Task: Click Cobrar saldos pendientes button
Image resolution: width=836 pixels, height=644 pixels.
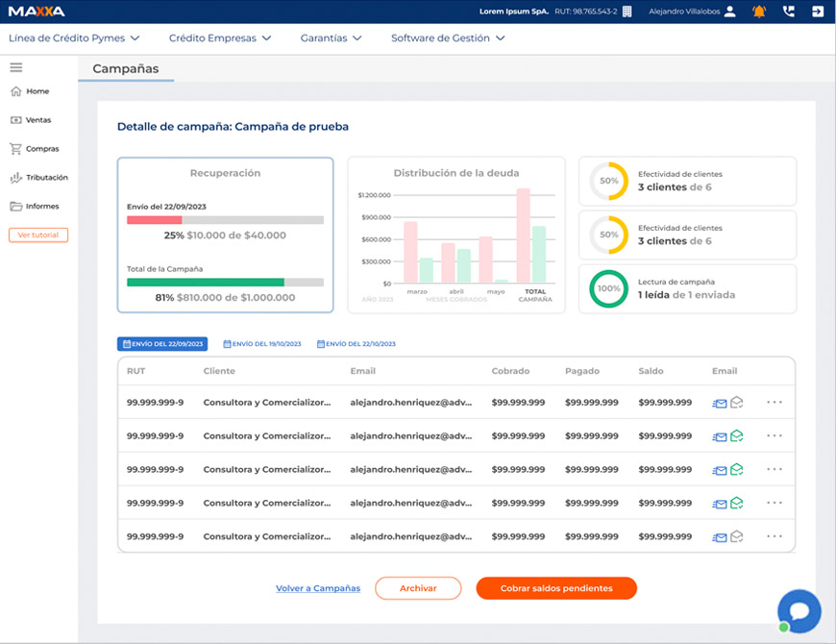Action: click(556, 588)
